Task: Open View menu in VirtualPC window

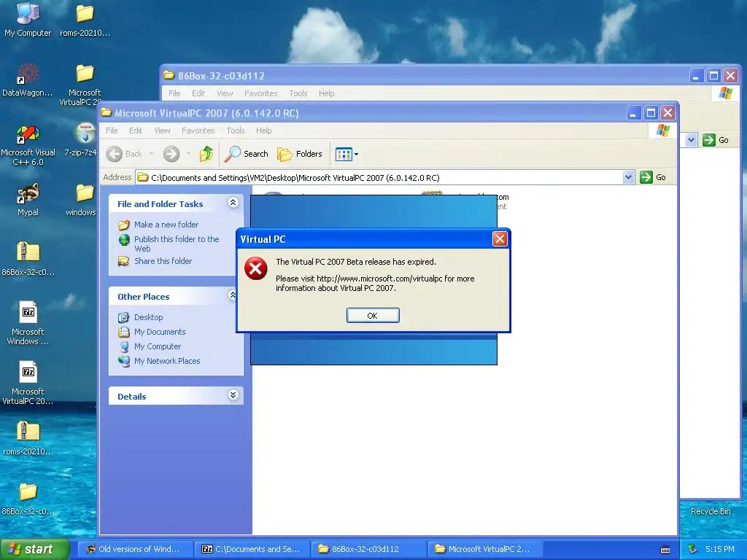Action: pyautogui.click(x=162, y=131)
